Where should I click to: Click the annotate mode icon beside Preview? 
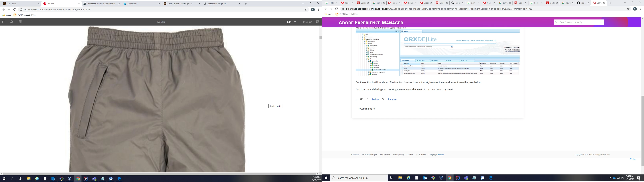pos(317,22)
